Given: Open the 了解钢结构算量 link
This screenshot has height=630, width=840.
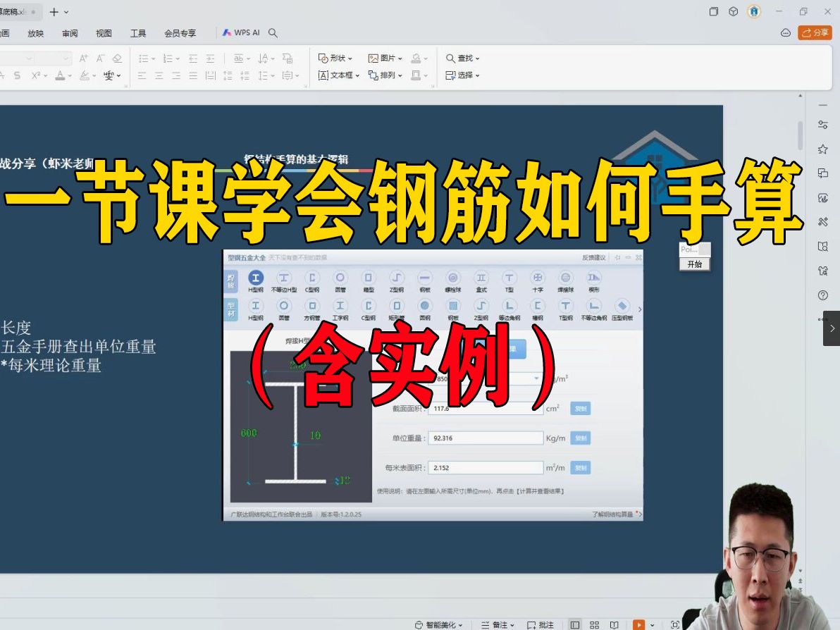Looking at the screenshot, I should [x=612, y=514].
